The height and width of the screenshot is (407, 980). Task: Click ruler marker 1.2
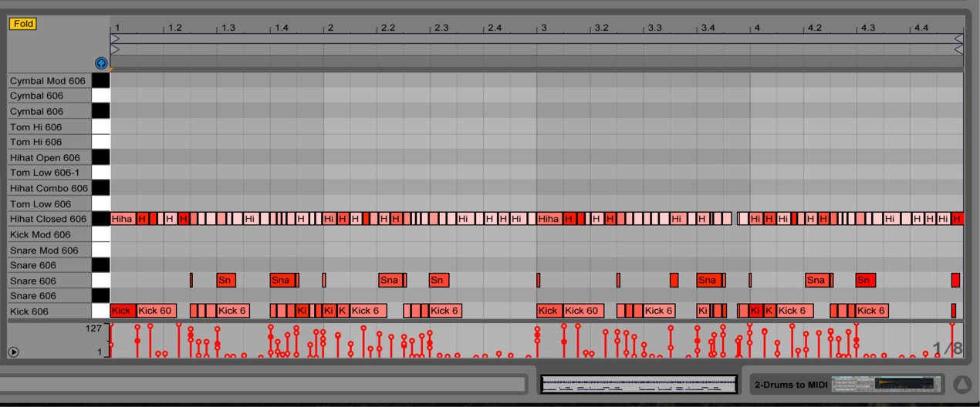tap(175, 28)
